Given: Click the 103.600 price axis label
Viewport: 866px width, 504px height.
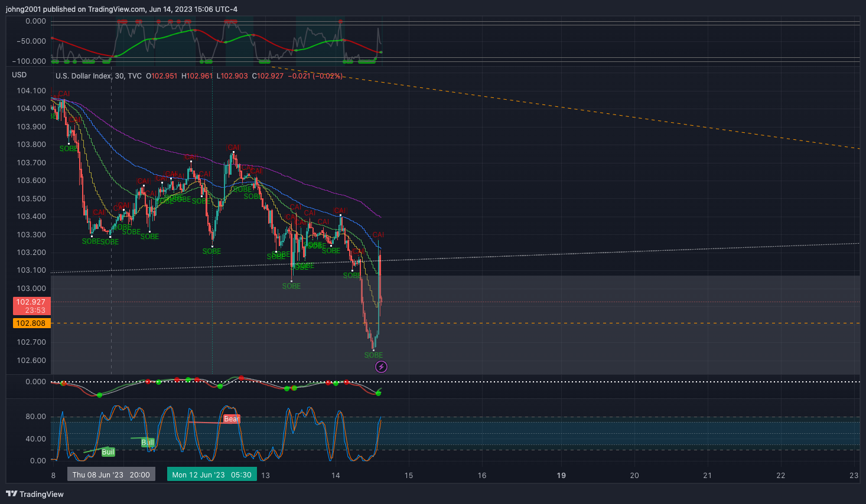Looking at the screenshot, I should point(31,181).
